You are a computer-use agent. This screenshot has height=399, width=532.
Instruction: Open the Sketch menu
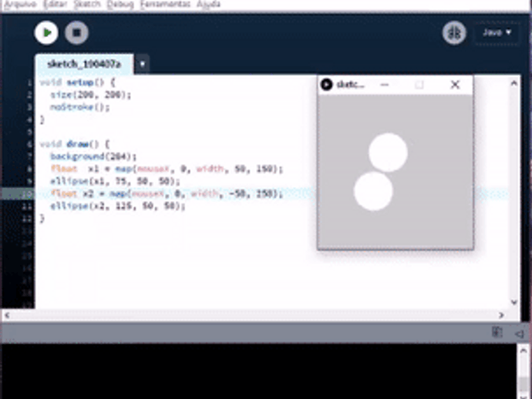pyautogui.click(x=87, y=4)
